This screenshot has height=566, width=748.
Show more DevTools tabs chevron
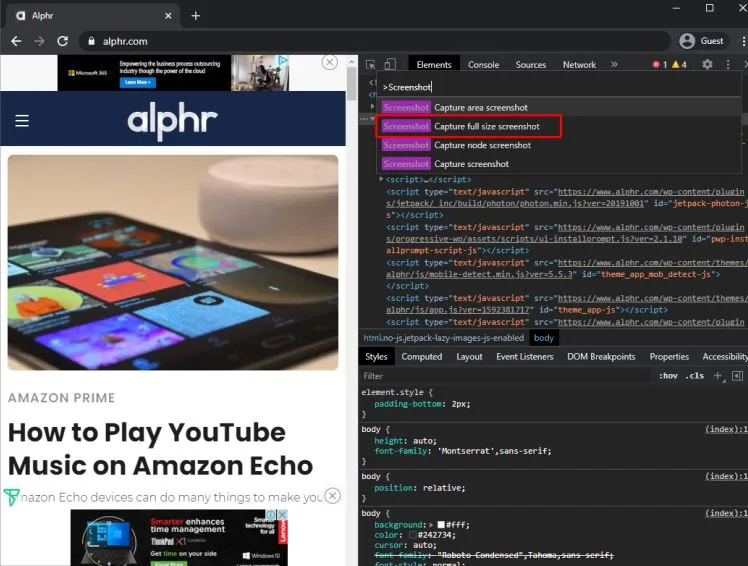coord(614,64)
